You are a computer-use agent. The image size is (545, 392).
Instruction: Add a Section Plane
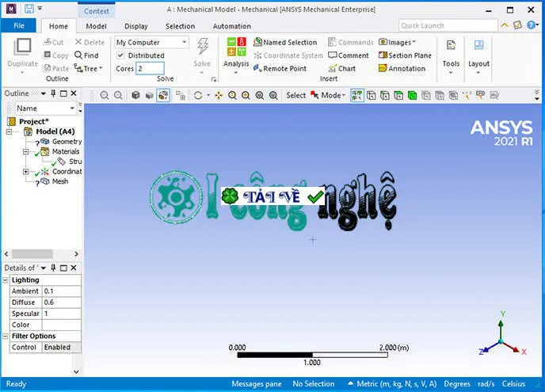405,55
